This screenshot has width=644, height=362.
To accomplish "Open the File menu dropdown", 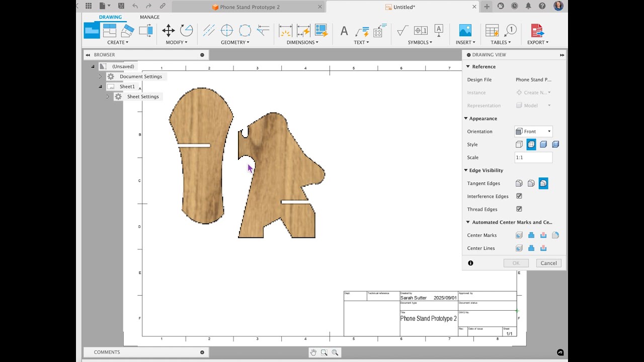I will click(x=105, y=6).
